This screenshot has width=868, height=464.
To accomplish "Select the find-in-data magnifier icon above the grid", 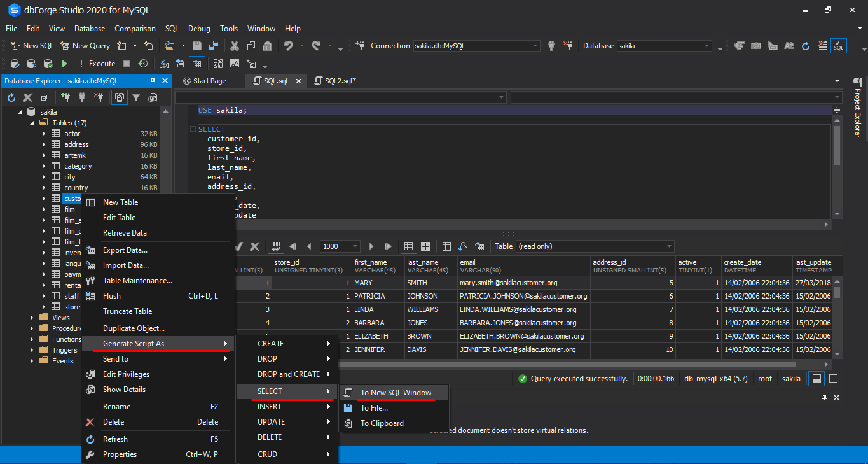I will click(x=462, y=246).
